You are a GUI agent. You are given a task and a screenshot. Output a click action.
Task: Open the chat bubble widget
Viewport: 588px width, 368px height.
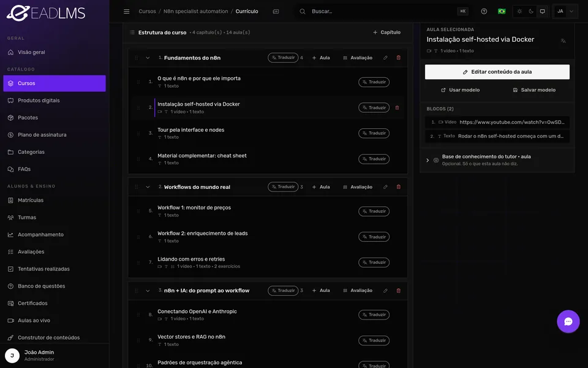click(568, 321)
